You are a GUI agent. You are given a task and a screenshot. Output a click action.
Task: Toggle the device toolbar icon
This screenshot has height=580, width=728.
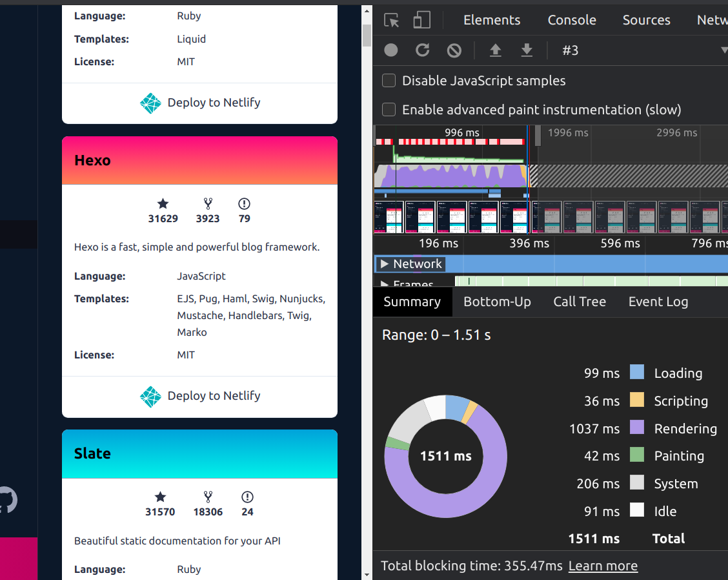pyautogui.click(x=421, y=20)
